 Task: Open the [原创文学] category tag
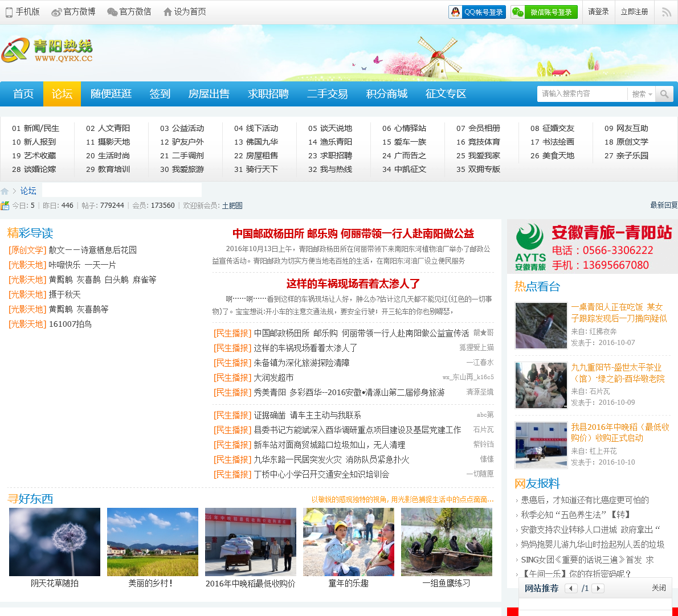[x=27, y=250]
